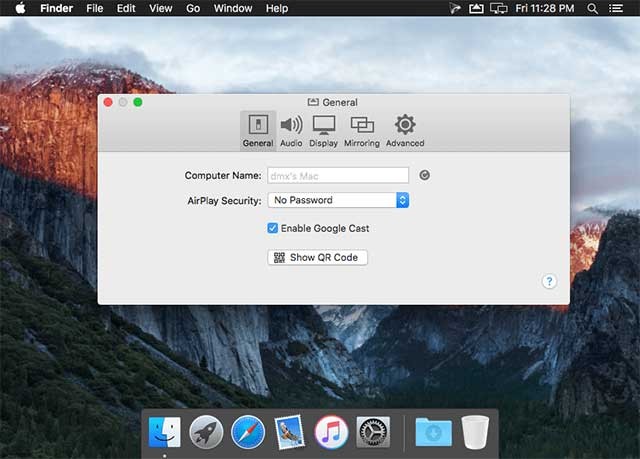Toggle the Enable Google Cast checkbox

coord(273,228)
